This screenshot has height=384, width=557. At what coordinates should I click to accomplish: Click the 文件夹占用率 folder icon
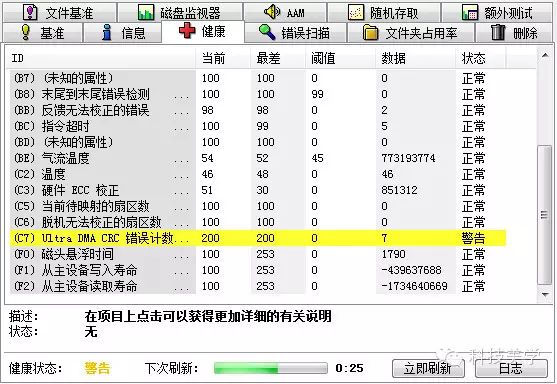pos(371,33)
